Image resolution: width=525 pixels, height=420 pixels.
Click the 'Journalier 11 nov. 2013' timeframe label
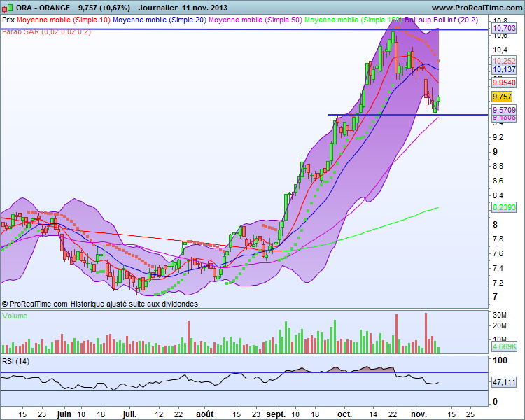pyautogui.click(x=183, y=8)
